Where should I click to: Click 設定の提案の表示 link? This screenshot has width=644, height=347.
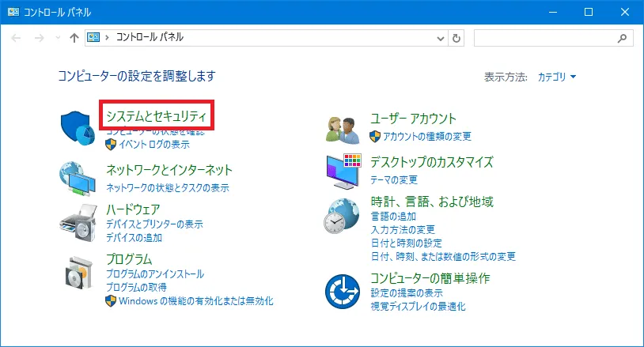pos(407,293)
